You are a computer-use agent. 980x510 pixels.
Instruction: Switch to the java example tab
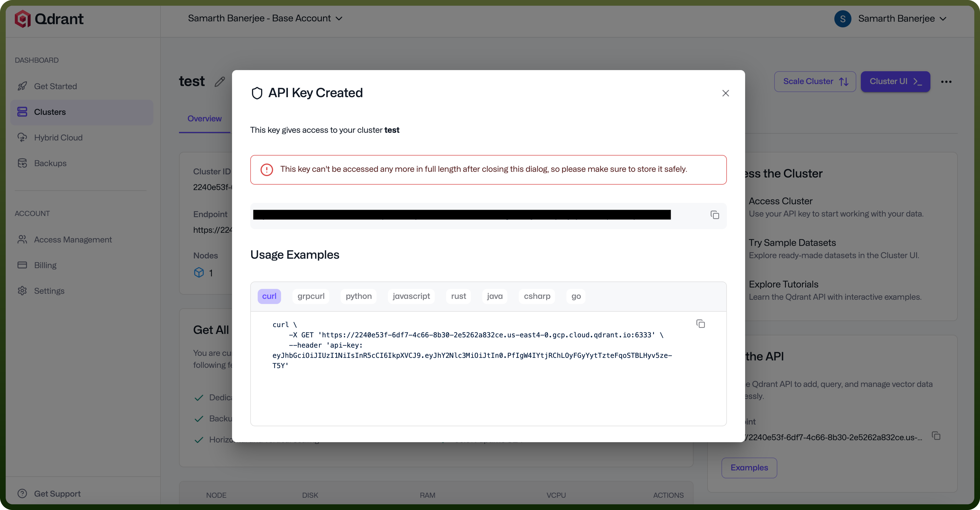coord(495,296)
